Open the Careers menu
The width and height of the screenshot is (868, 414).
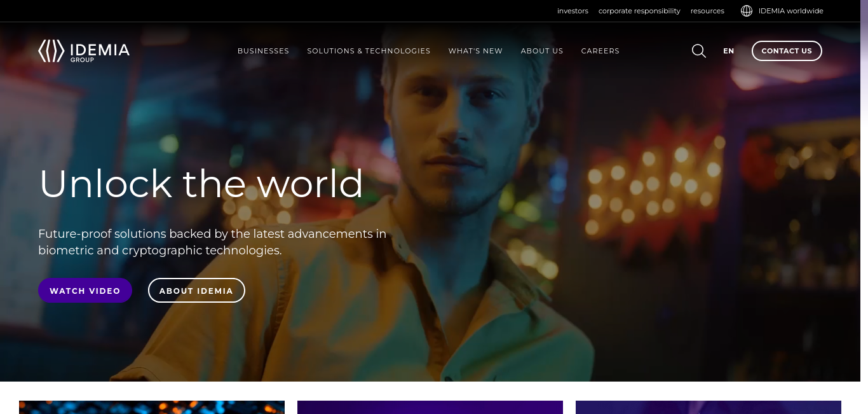coord(600,51)
